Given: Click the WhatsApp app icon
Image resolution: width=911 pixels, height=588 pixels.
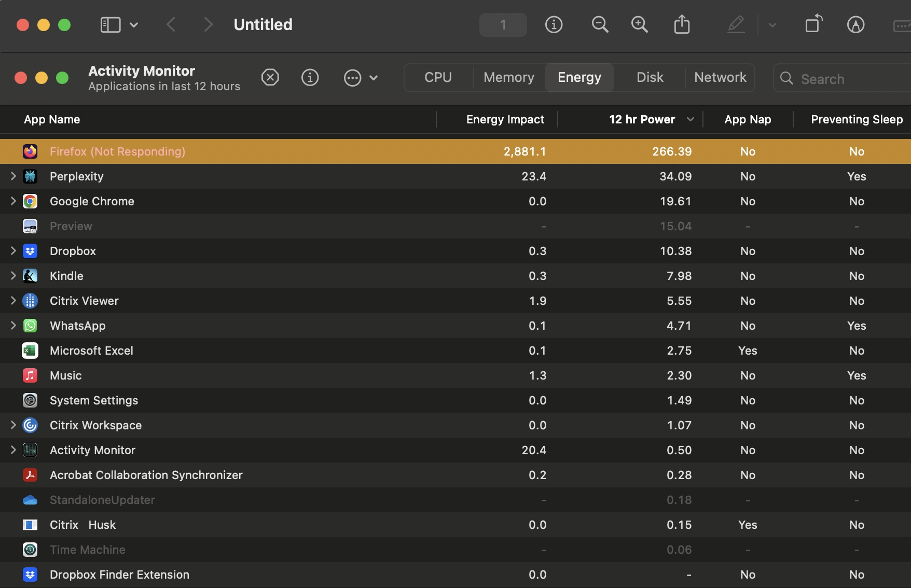Looking at the screenshot, I should tap(30, 326).
